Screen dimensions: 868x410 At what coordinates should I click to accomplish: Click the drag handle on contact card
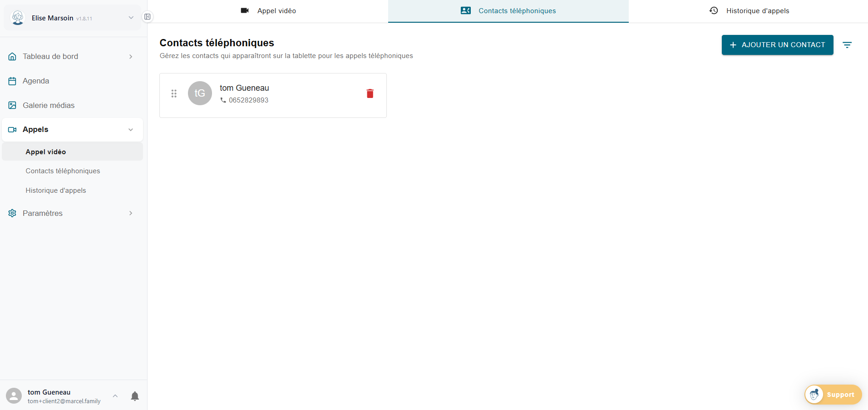(174, 93)
